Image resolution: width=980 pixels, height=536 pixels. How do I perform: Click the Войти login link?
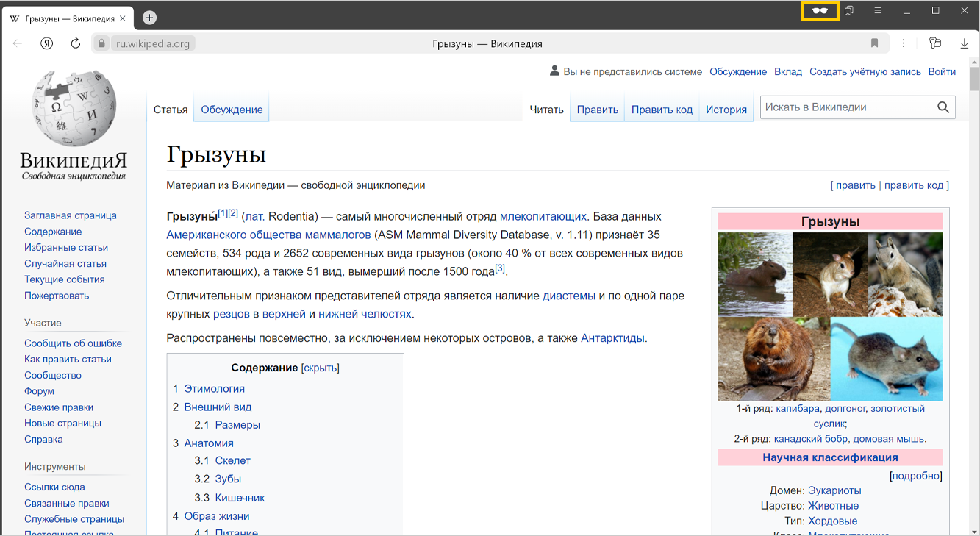[x=942, y=71]
